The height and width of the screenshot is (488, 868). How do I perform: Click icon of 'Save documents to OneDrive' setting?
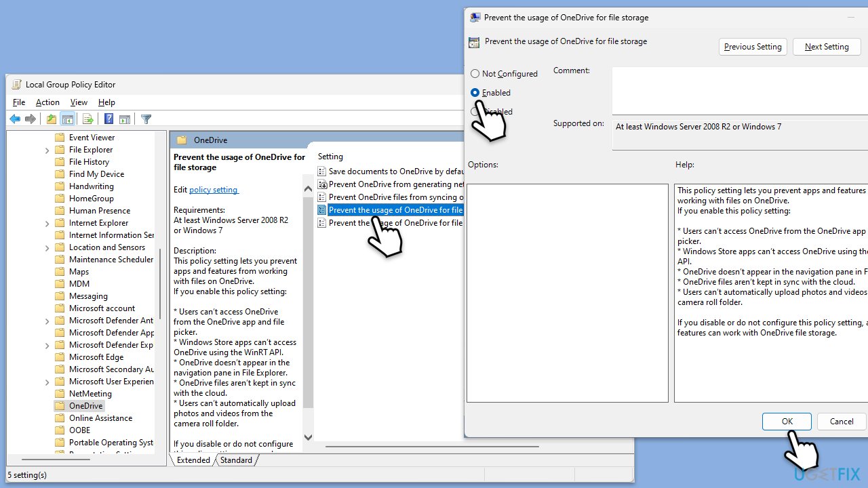pyautogui.click(x=322, y=172)
